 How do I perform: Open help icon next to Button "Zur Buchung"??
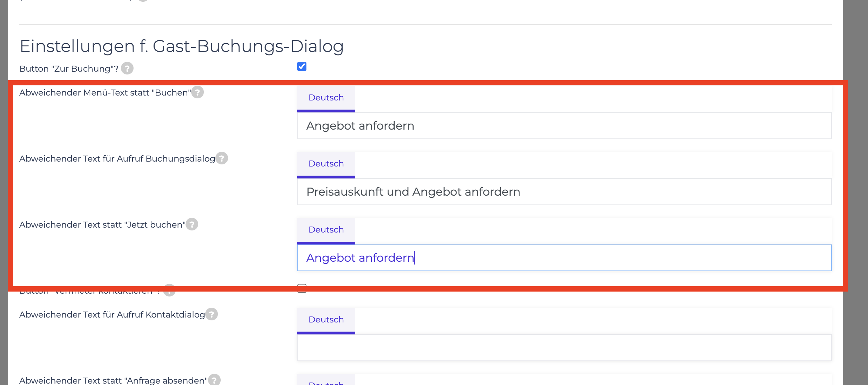pyautogui.click(x=127, y=68)
